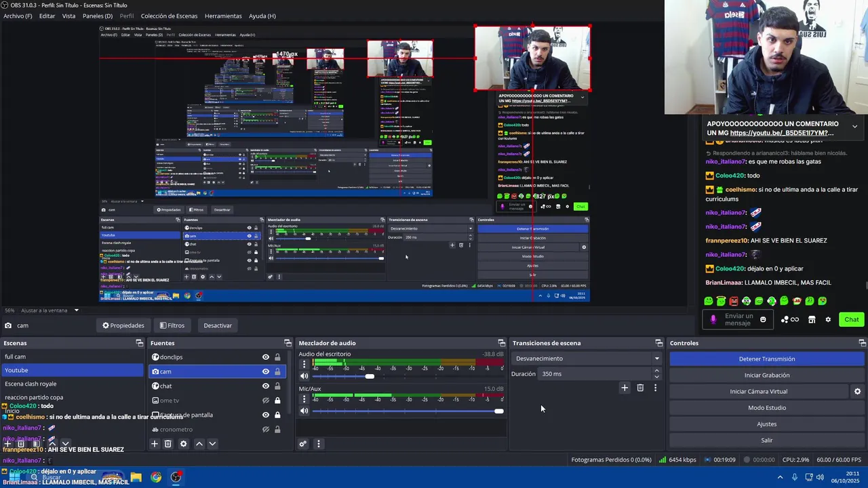Image resolution: width=868 pixels, height=488 pixels.
Task: Open advanced audio properties gear in mixer
Action: pos(303,444)
